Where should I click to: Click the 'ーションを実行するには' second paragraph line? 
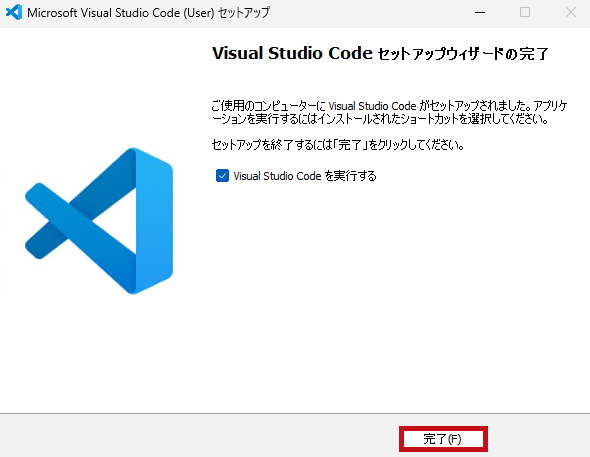coord(380,119)
